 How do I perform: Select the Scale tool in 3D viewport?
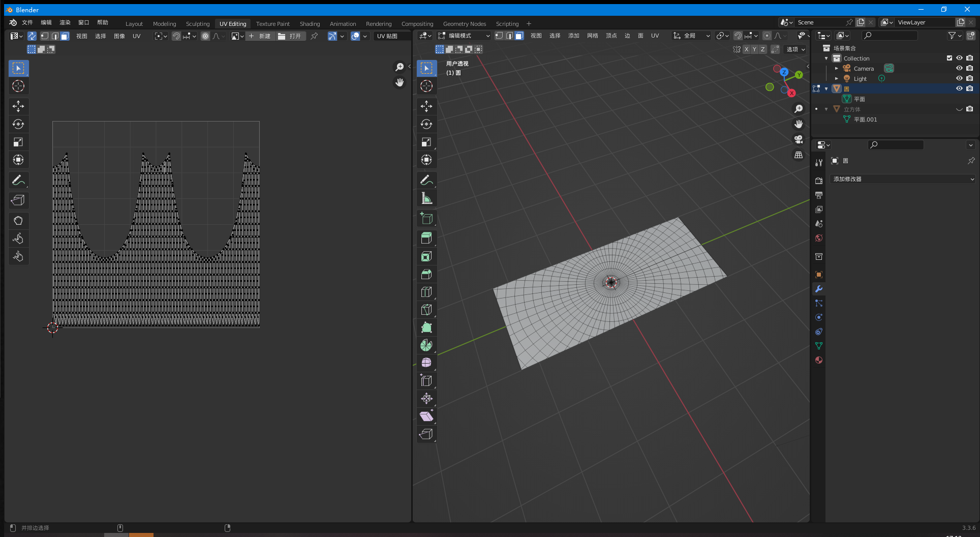pyautogui.click(x=426, y=142)
